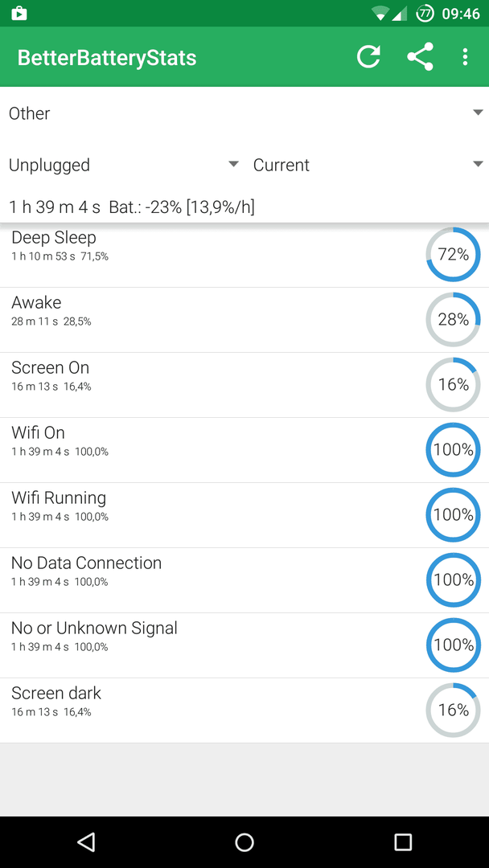This screenshot has height=868, width=489.
Task: Tap the refresh icon in toolbar
Action: 368,57
